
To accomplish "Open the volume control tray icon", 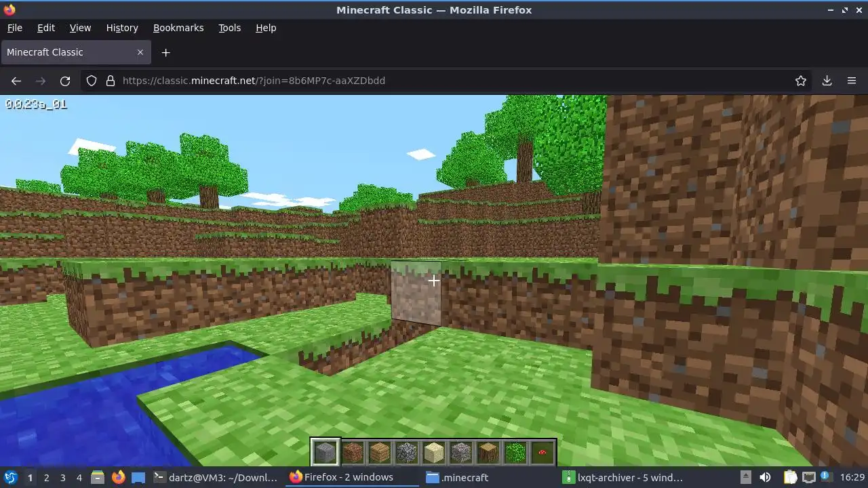I will [x=765, y=478].
